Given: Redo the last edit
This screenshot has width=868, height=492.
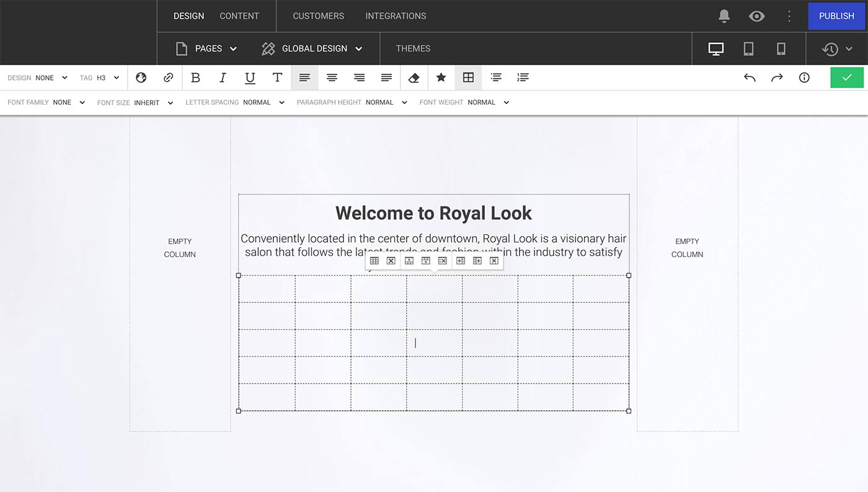Looking at the screenshot, I should (777, 77).
